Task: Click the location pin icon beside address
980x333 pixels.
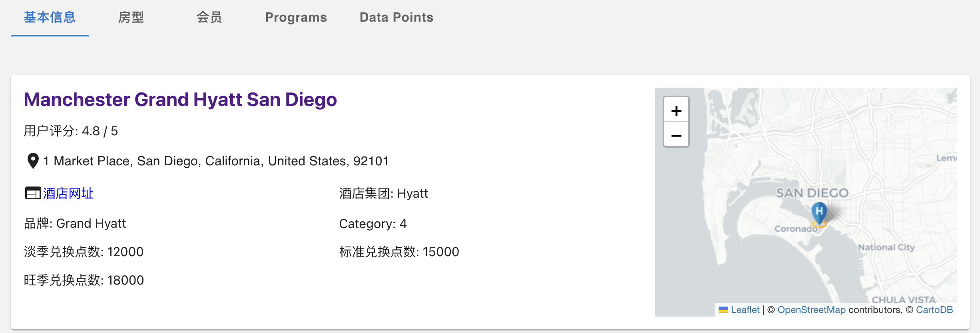Action: pyautogui.click(x=33, y=161)
